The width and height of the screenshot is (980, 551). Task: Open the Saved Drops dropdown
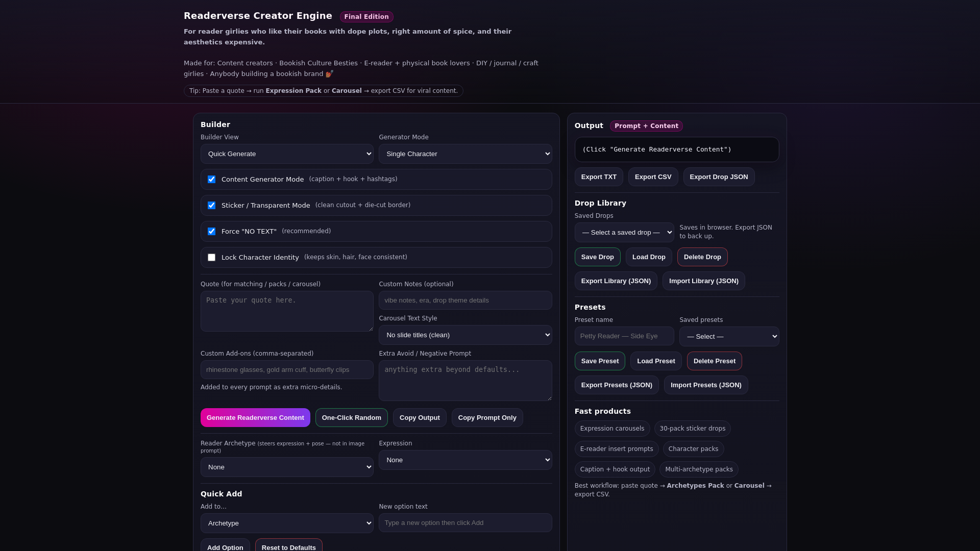(624, 233)
